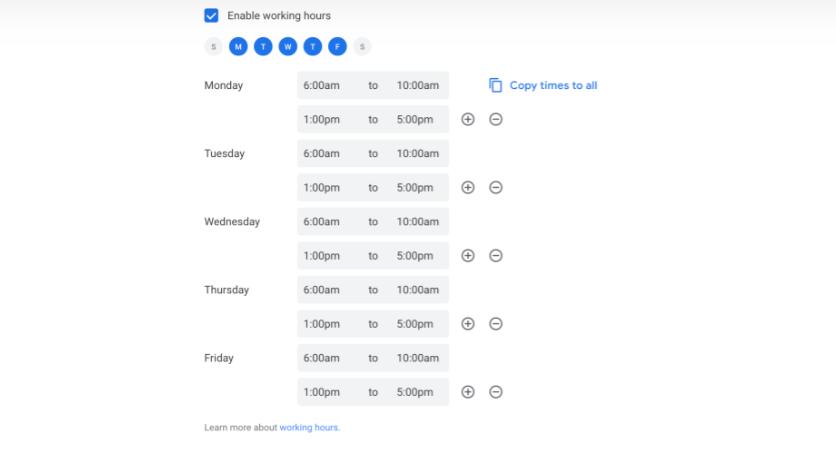Remove Friday's afternoon time period

pyautogui.click(x=495, y=392)
